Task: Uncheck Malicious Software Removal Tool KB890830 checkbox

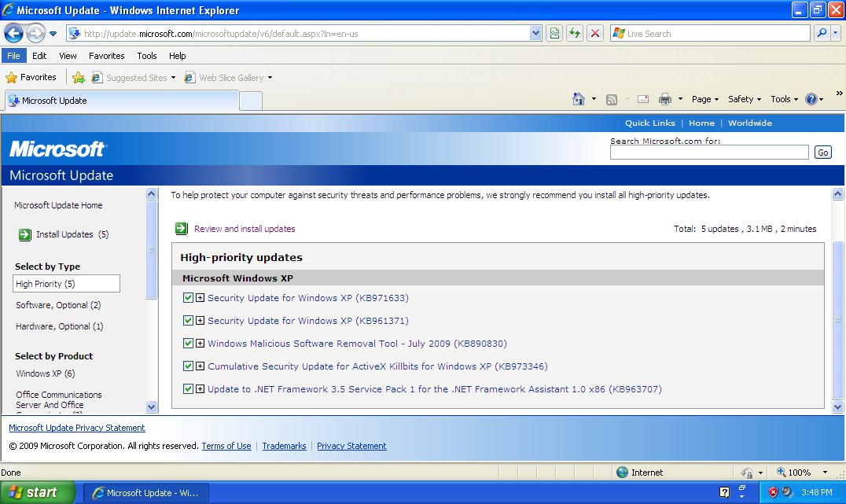Action: (188, 343)
